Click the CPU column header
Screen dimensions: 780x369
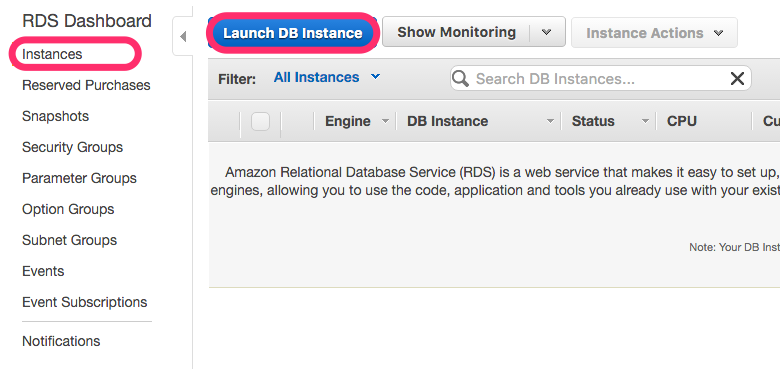click(x=682, y=121)
